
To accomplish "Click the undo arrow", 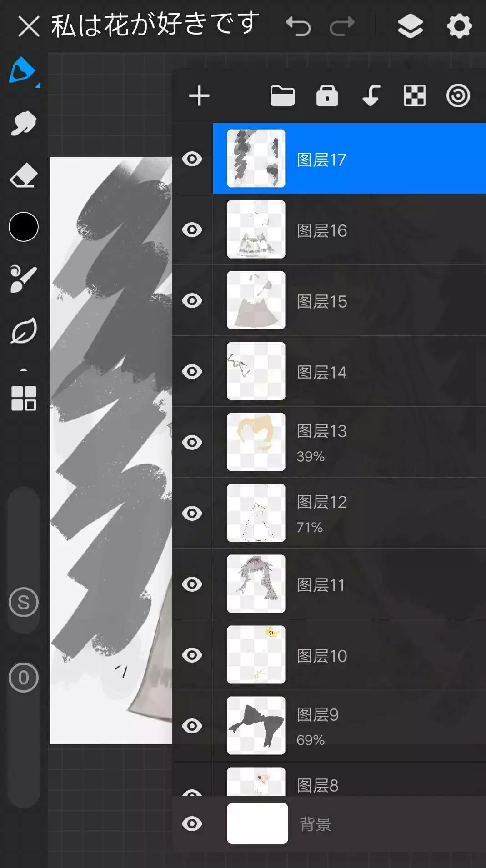I will (298, 26).
